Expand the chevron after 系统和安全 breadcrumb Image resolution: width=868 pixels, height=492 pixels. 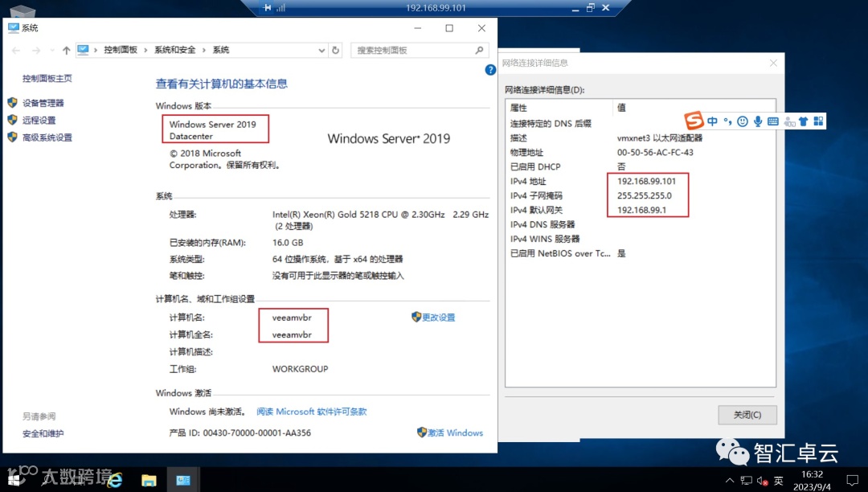203,51
